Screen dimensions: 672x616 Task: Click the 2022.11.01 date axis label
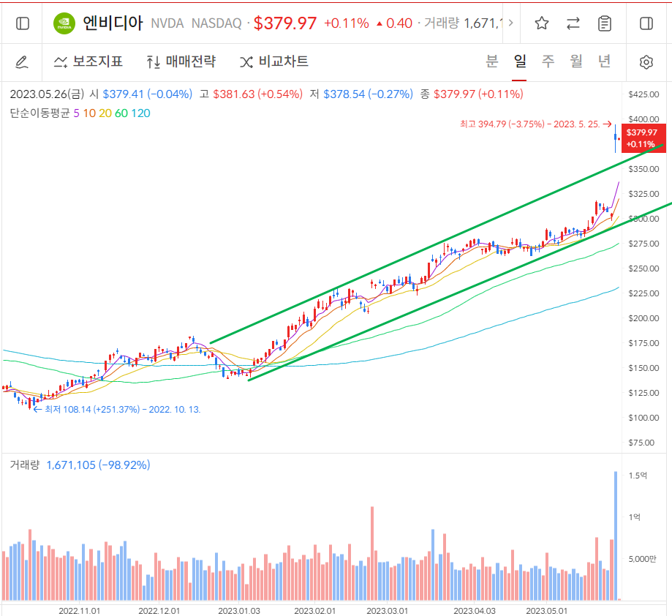point(79,610)
